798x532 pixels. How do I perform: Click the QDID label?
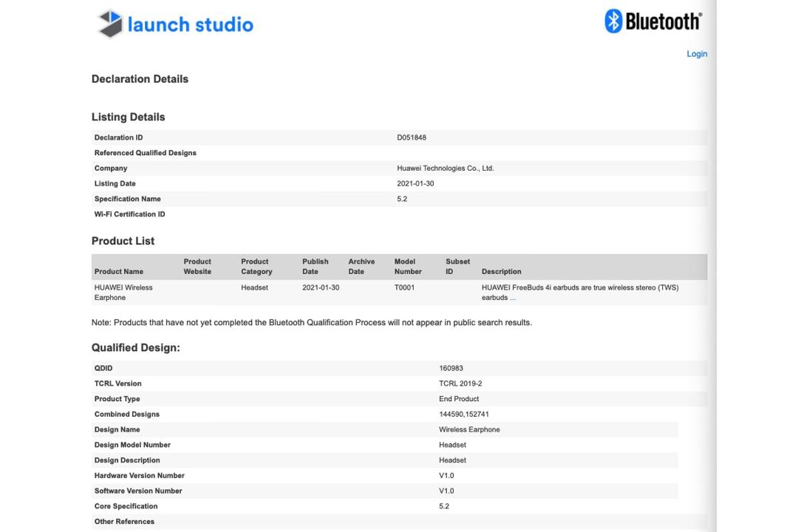(x=103, y=368)
